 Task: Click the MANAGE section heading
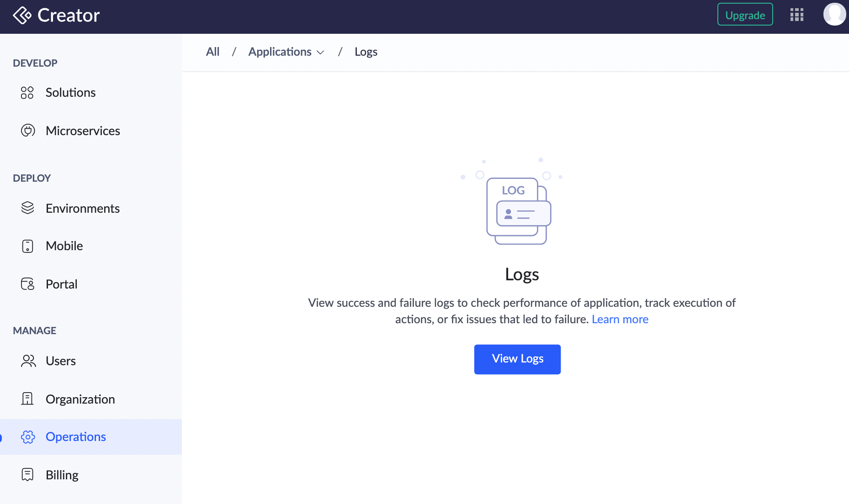[x=35, y=331]
